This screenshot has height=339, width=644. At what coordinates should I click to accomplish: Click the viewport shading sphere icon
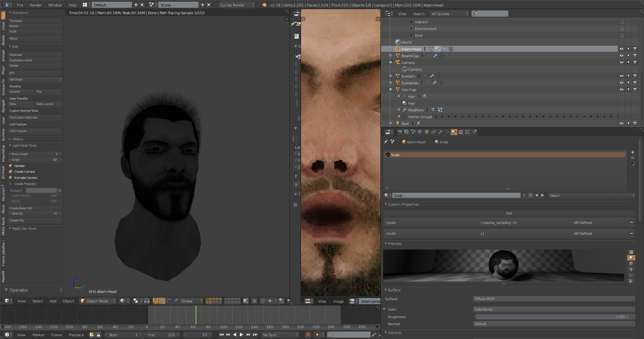coord(122,301)
